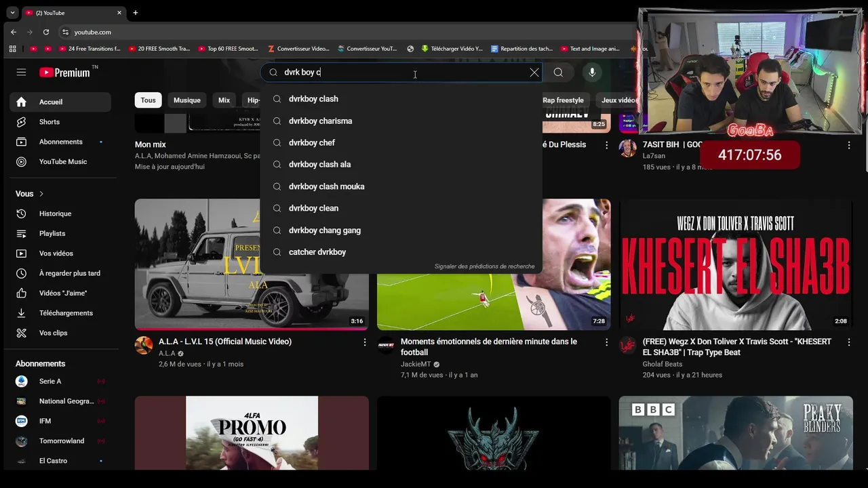Open options menu for 7ASIT BIH video
868x488 pixels.
848,145
